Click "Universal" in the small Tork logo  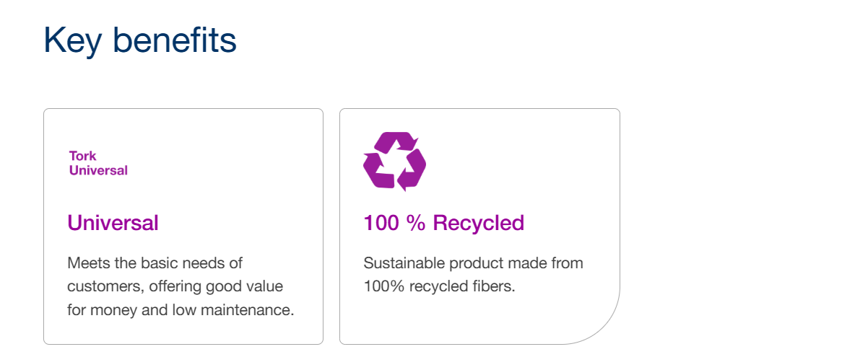tap(98, 171)
